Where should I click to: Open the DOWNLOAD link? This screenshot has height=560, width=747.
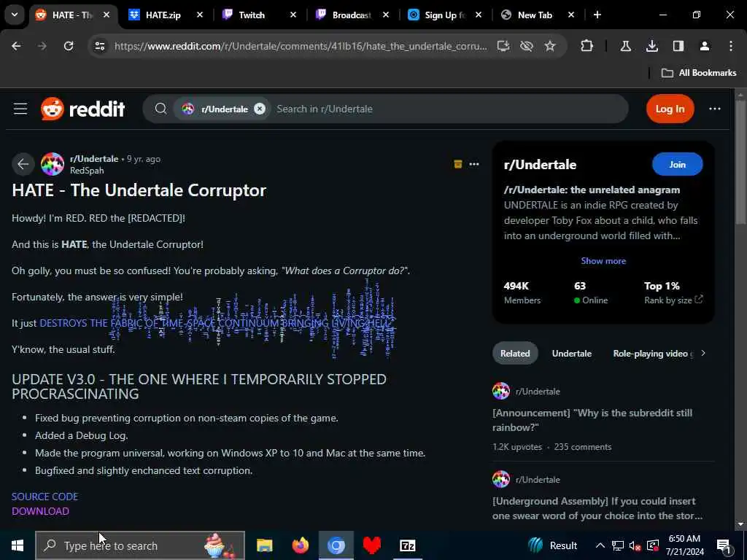[x=41, y=511]
